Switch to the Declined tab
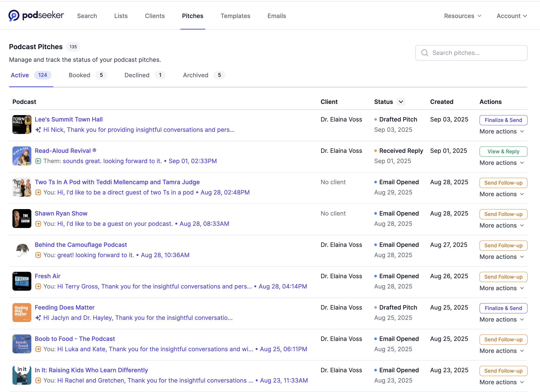Image resolution: width=540 pixels, height=392 pixels. point(145,75)
